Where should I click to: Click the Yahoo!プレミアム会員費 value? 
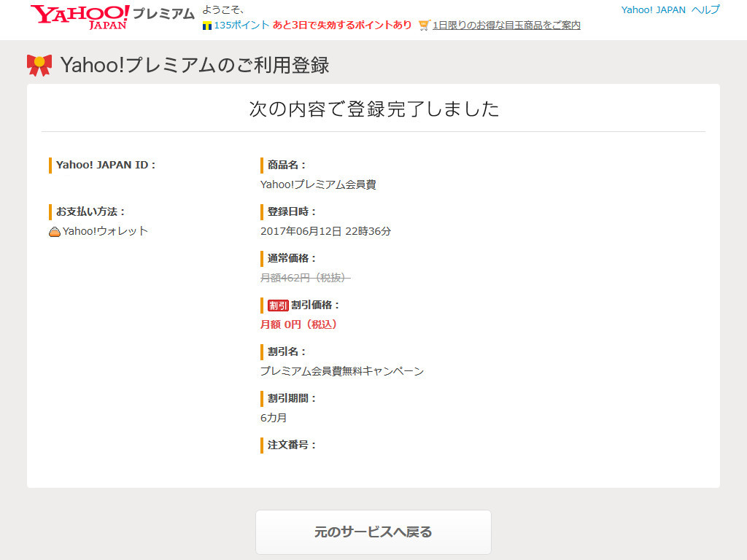(318, 184)
